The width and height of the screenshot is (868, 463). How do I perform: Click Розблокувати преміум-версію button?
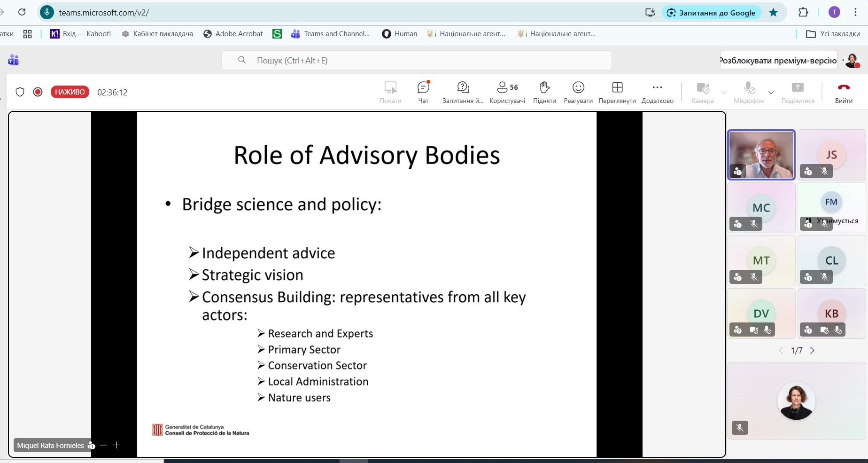coord(778,60)
